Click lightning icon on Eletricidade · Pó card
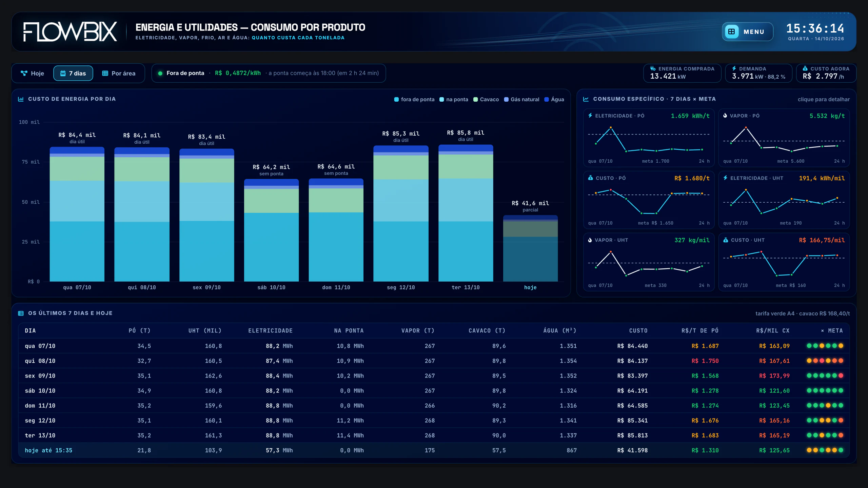The image size is (868, 488). click(x=590, y=116)
